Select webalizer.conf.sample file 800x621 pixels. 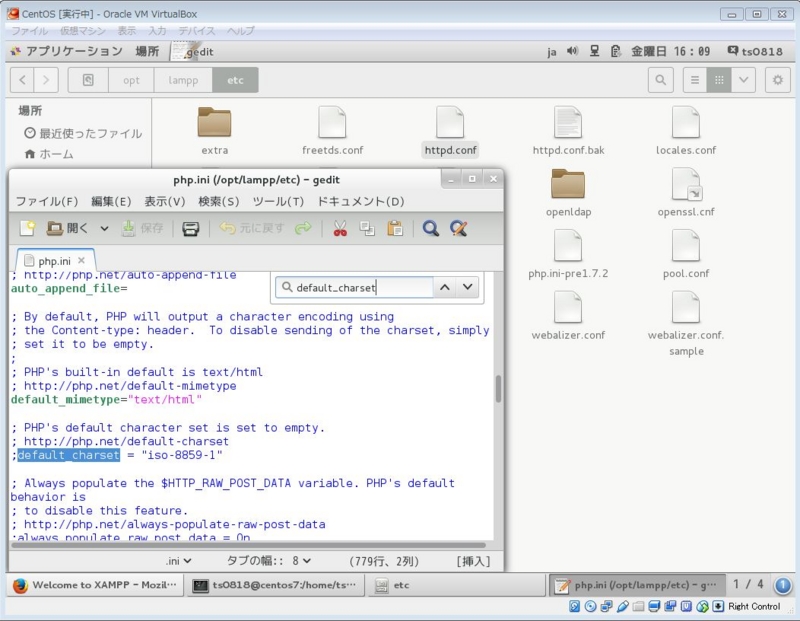click(x=686, y=324)
